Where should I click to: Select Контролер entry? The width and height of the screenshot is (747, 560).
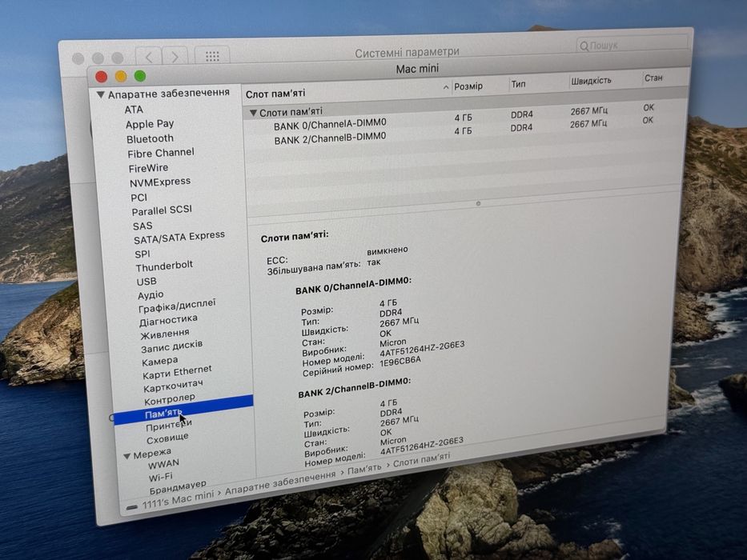(170, 399)
